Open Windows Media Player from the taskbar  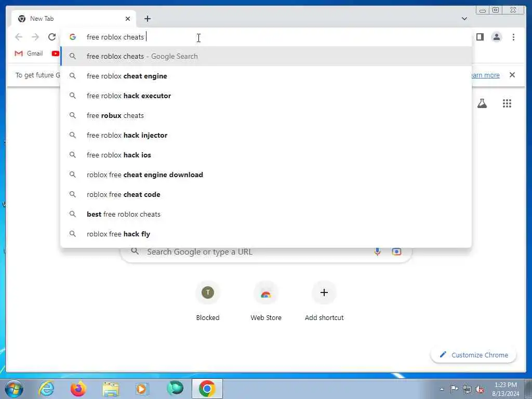tap(142, 389)
